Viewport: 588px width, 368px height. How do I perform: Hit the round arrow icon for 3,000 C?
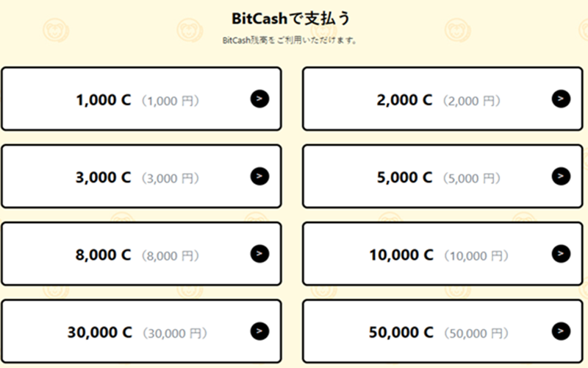(259, 176)
